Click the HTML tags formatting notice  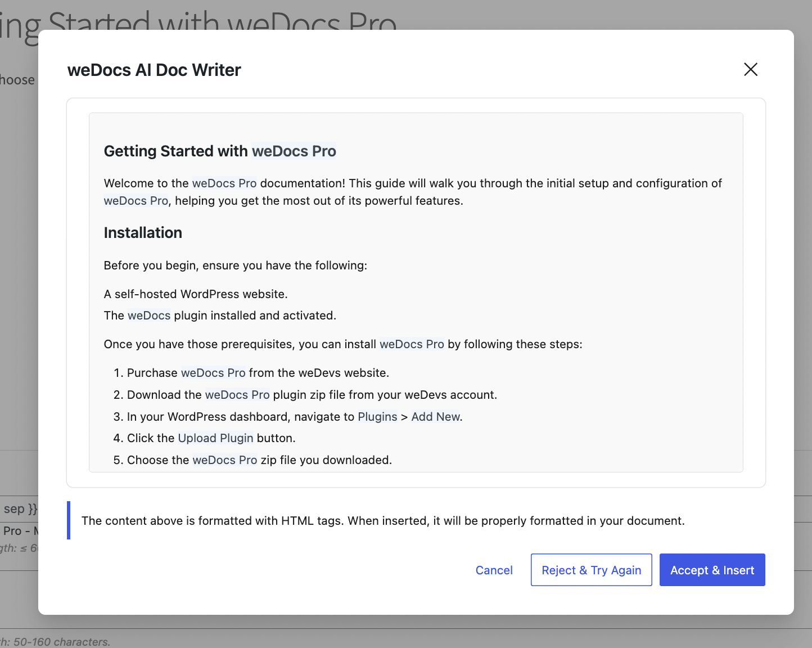(x=382, y=521)
